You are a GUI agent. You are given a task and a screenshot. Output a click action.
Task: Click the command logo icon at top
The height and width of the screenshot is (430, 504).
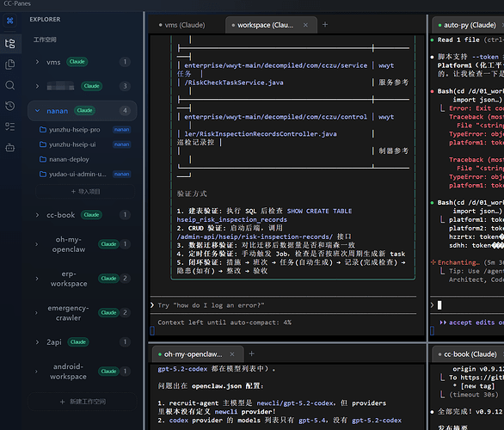coord(10,21)
